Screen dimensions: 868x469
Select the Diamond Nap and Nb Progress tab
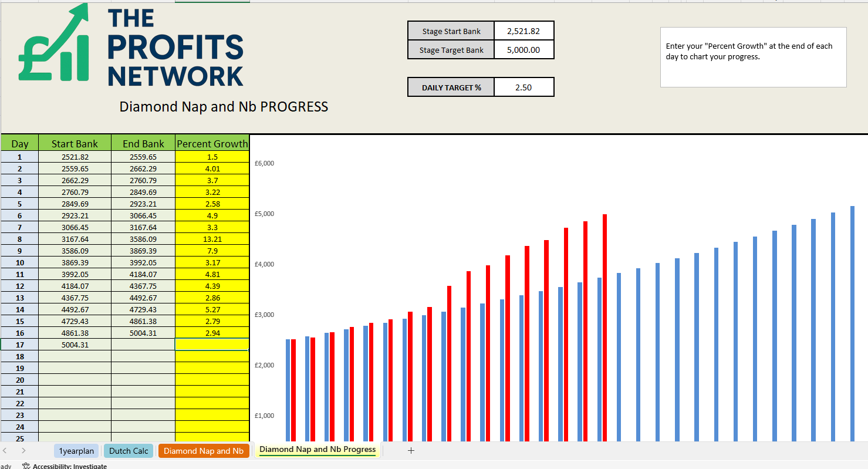[318, 450]
